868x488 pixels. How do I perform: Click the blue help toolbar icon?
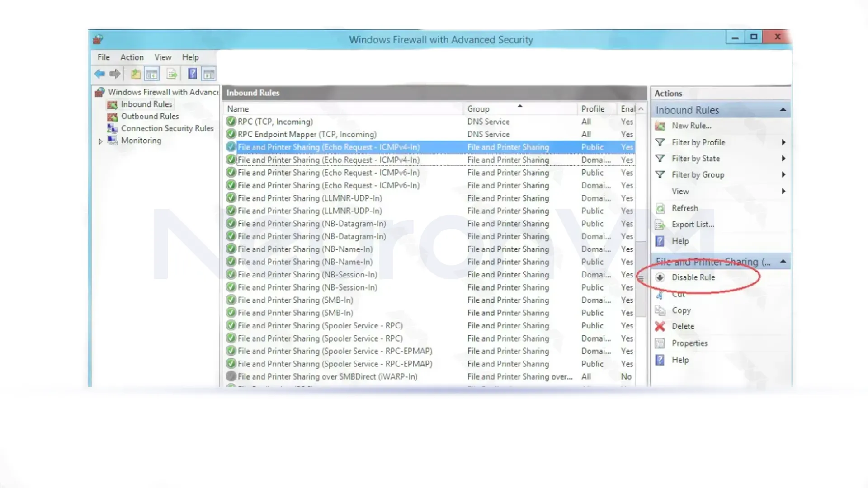click(x=192, y=74)
